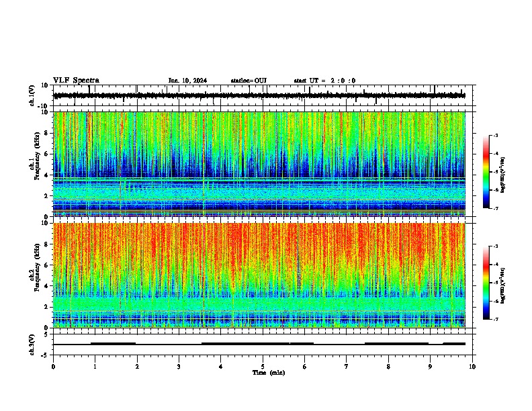The image size is (532, 411).
Task: Click the ch.1(V) waveform axis label
Action: [32, 95]
